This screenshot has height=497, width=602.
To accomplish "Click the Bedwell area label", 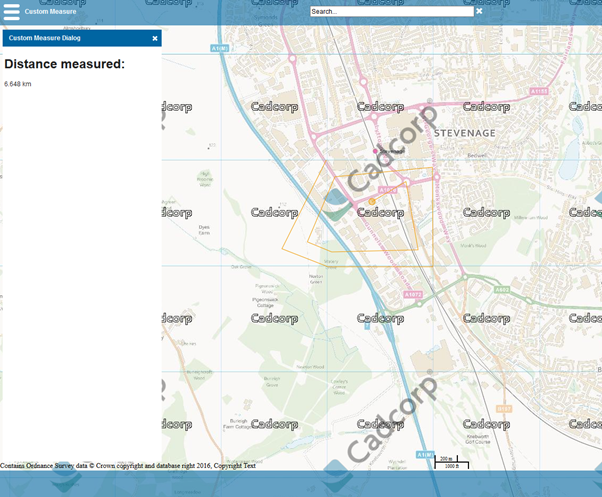I will 477,155.
